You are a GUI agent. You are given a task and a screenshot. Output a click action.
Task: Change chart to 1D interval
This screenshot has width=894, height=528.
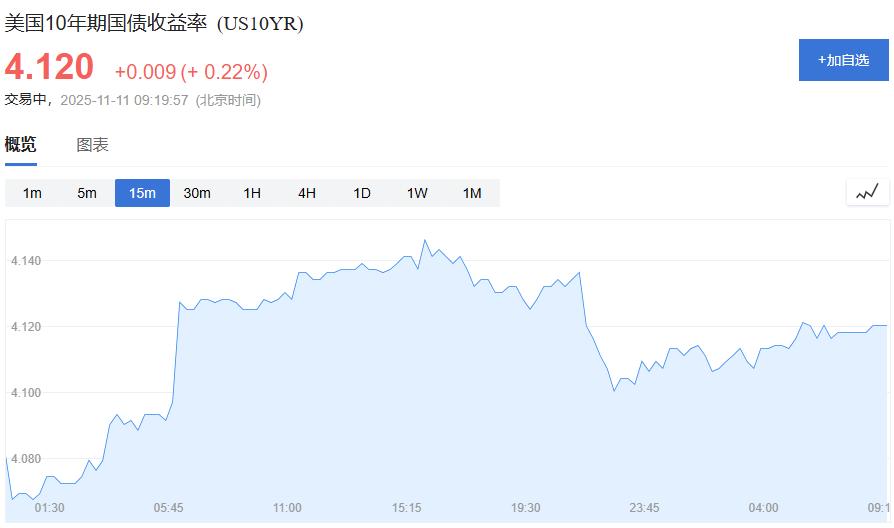[x=362, y=193]
